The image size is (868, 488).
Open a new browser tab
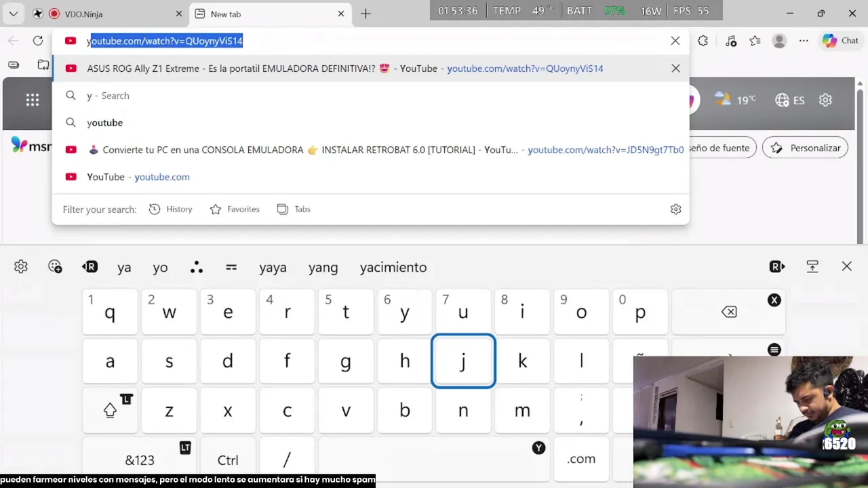(366, 14)
